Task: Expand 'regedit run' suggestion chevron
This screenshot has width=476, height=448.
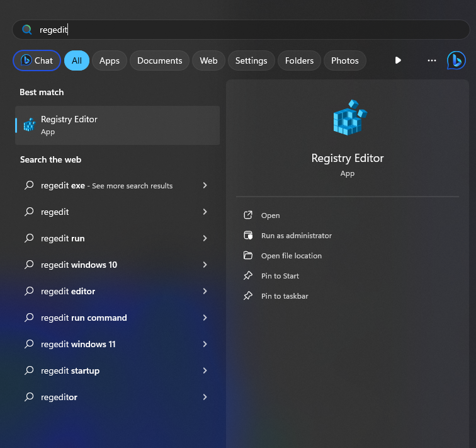Action: click(205, 238)
